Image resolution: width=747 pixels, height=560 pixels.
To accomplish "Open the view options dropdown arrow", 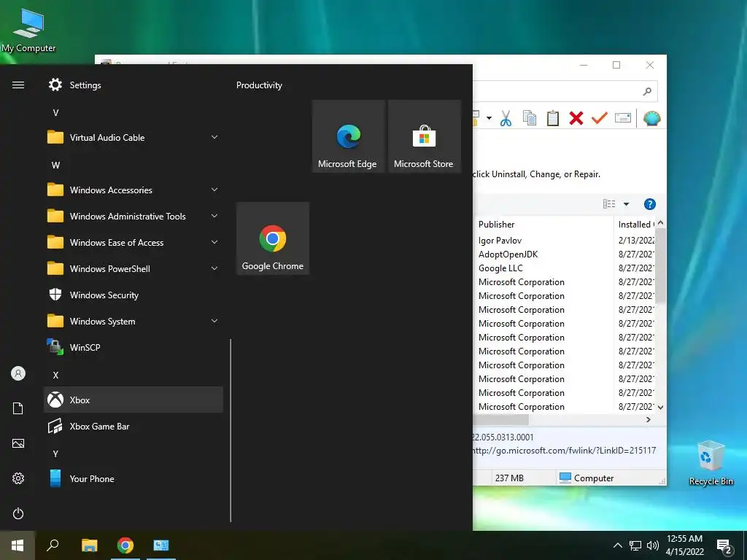I will tap(627, 204).
